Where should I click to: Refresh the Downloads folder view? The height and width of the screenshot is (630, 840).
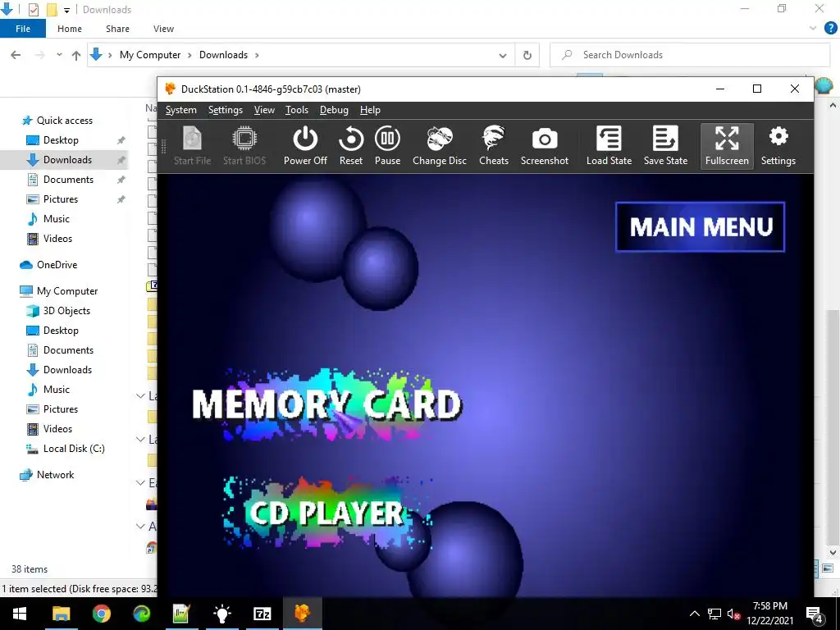(x=527, y=55)
